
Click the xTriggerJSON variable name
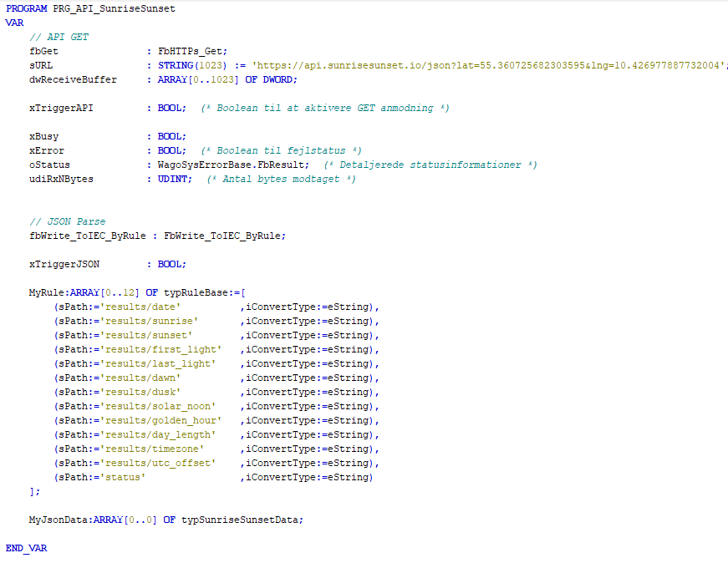tap(64, 264)
